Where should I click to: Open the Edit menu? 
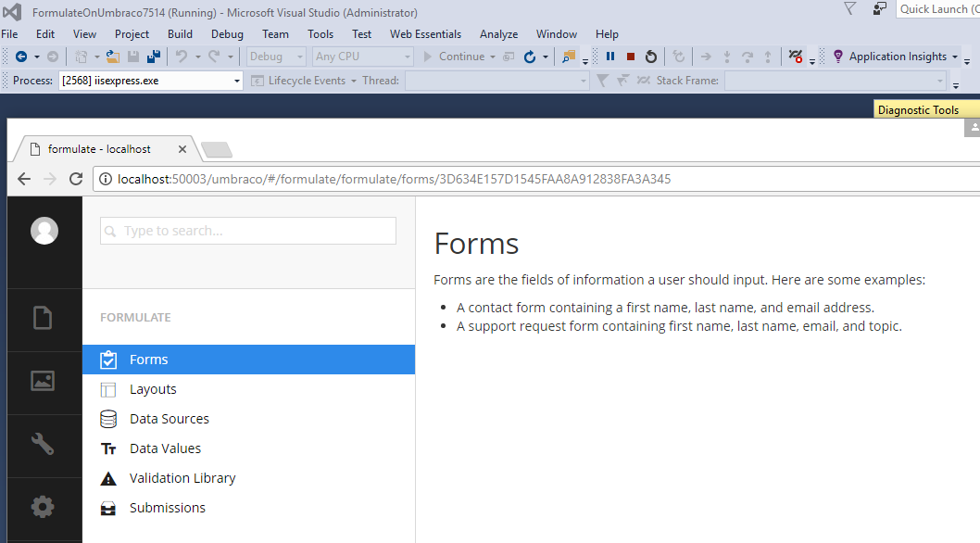click(x=45, y=34)
